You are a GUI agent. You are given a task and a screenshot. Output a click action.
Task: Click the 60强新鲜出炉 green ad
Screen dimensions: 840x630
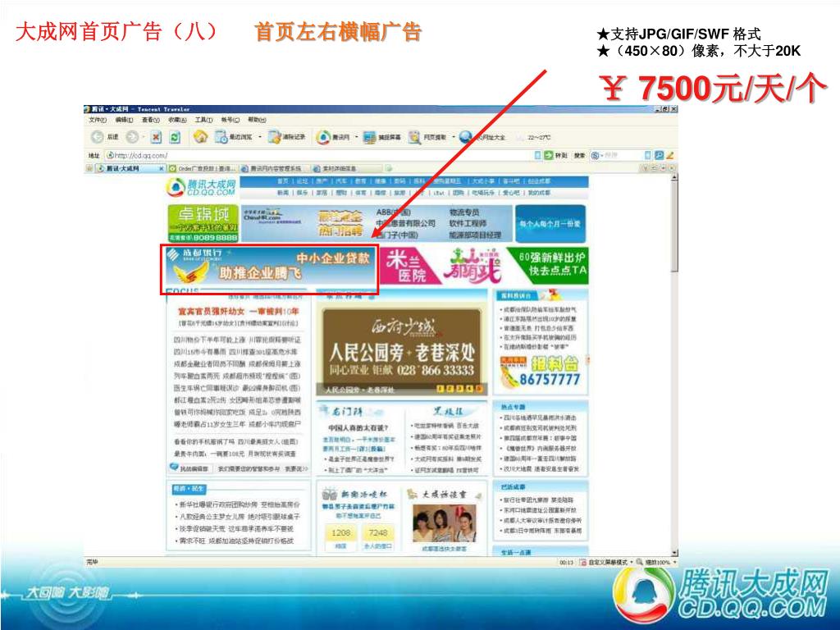click(x=549, y=265)
